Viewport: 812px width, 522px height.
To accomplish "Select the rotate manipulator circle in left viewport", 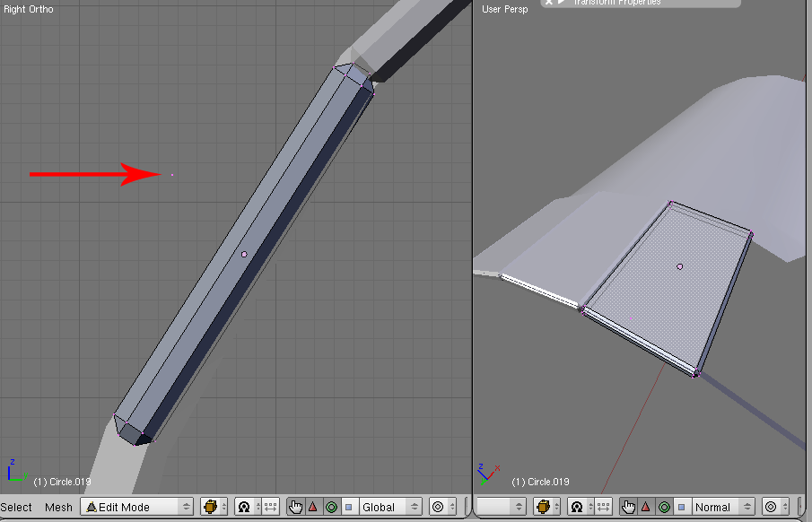I will pyautogui.click(x=330, y=507).
